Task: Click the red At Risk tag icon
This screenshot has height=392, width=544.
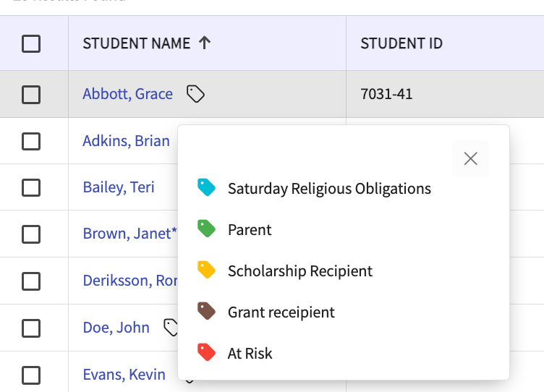Action: point(207,353)
